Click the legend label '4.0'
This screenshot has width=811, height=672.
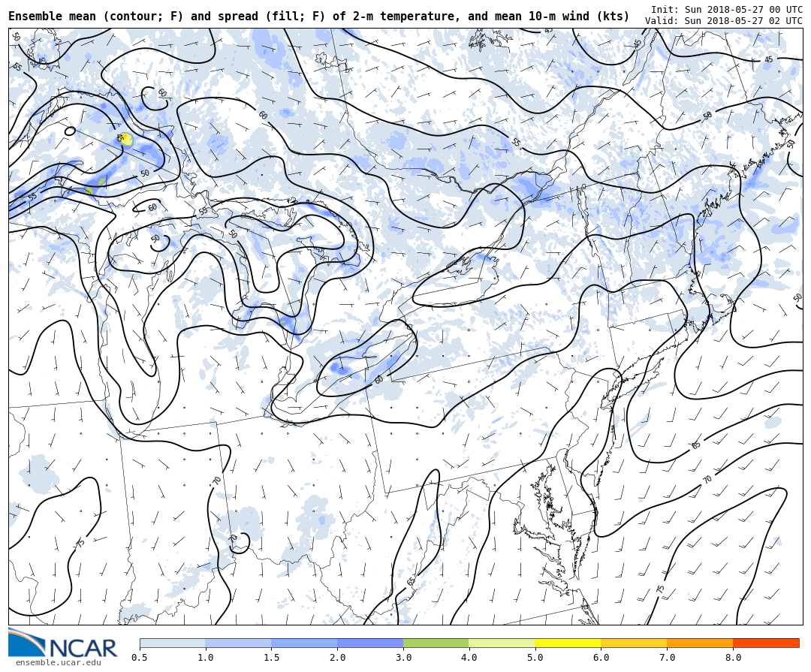click(x=469, y=658)
